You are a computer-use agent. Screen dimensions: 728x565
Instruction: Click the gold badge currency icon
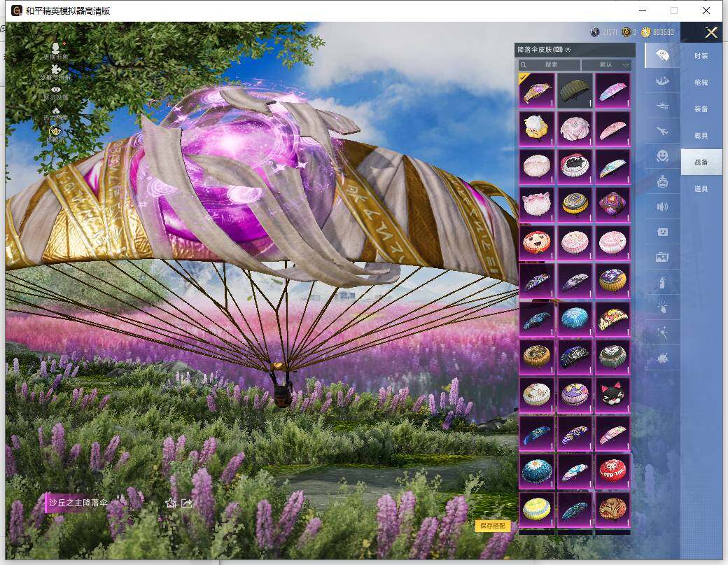[626, 32]
